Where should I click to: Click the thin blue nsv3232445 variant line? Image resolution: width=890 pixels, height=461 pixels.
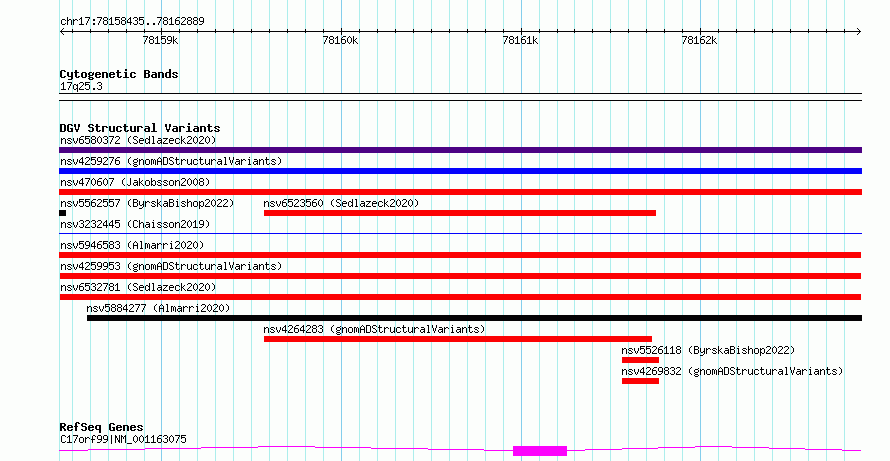tap(460, 233)
